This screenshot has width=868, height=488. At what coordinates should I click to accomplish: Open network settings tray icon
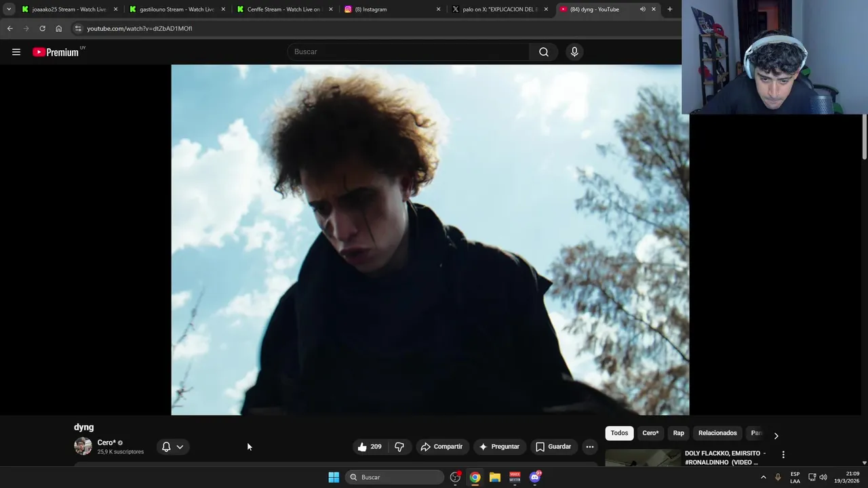812,477
